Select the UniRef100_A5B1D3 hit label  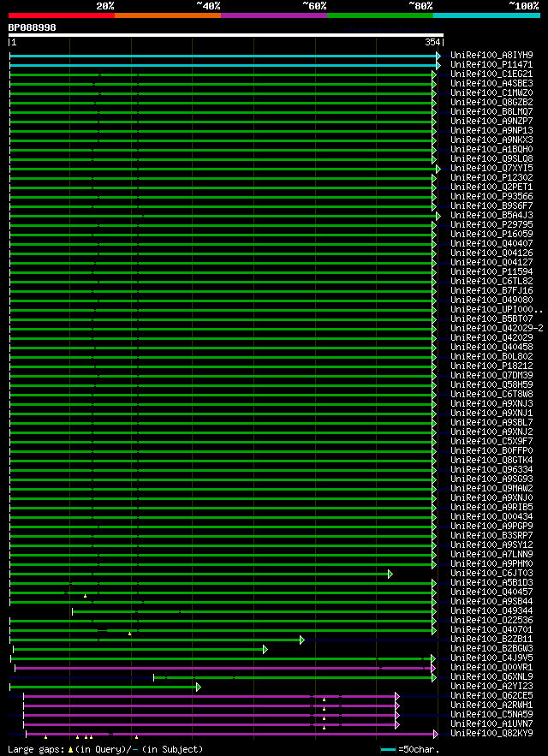click(x=491, y=583)
